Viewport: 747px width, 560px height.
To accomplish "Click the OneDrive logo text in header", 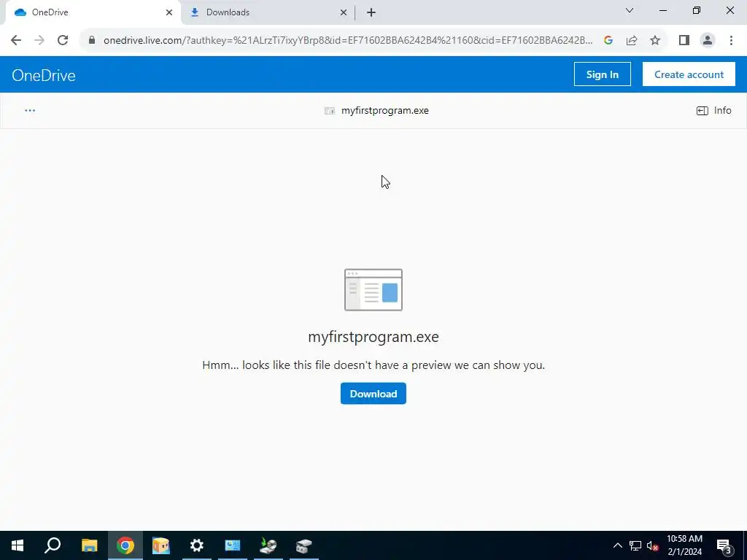I will [x=44, y=75].
